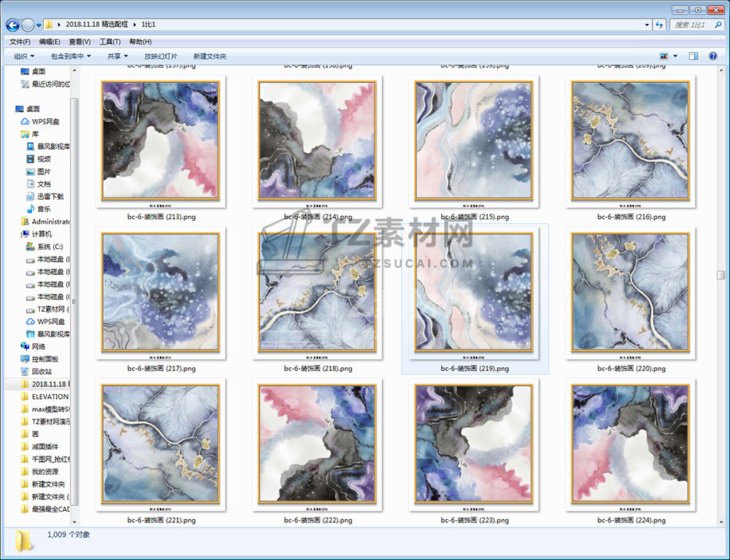The height and width of the screenshot is (560, 730).
Task: Open the view options dropdown arrow
Action: point(675,56)
